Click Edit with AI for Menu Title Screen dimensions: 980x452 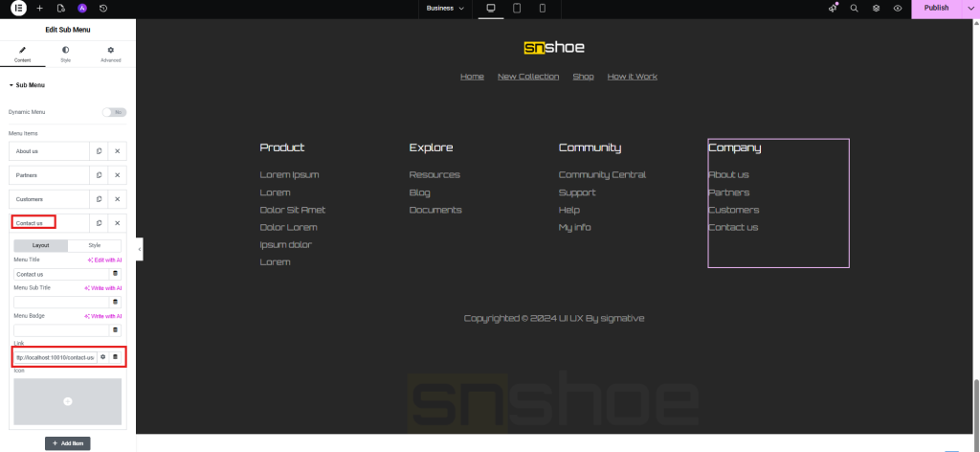104,260
